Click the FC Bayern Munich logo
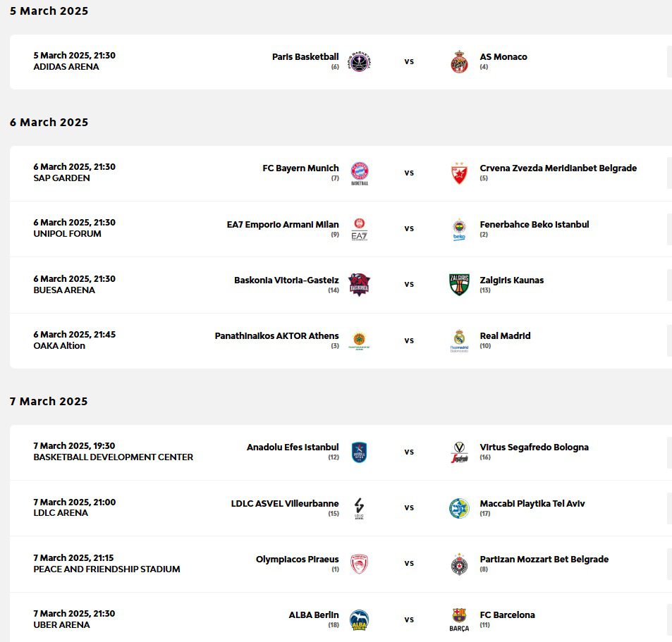 360,173
